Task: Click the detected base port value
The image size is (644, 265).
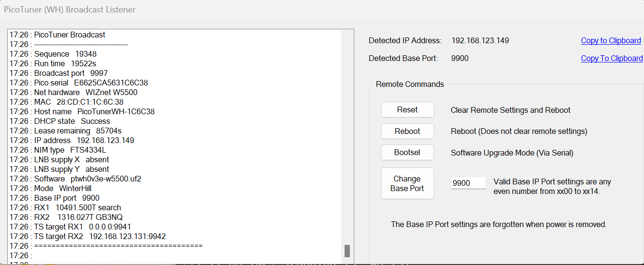Action: click(460, 59)
